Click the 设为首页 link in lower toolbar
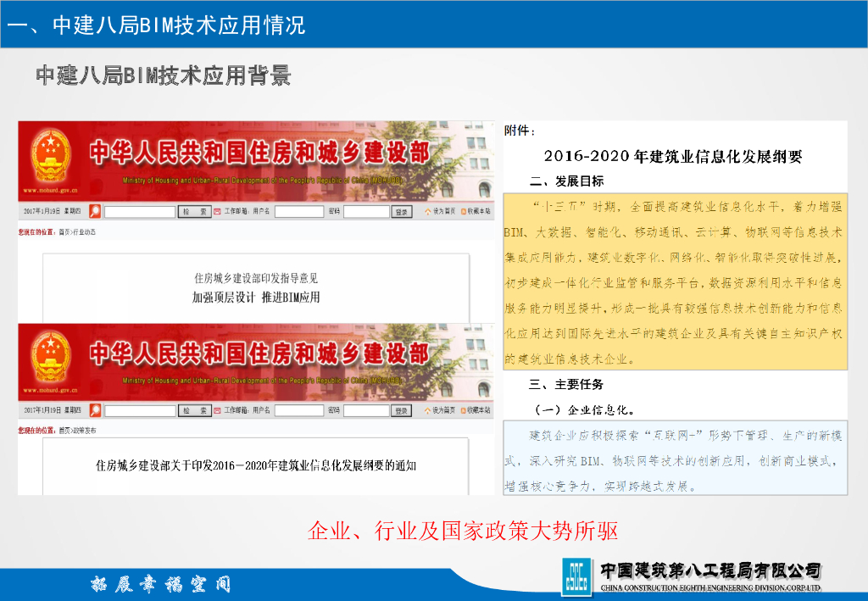868x601 pixels. (x=444, y=410)
